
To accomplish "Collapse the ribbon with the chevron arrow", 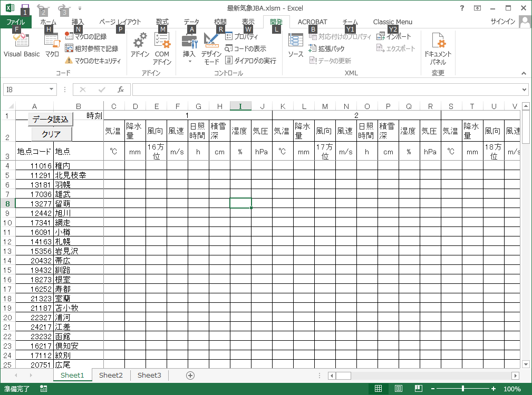I will click(524, 73).
